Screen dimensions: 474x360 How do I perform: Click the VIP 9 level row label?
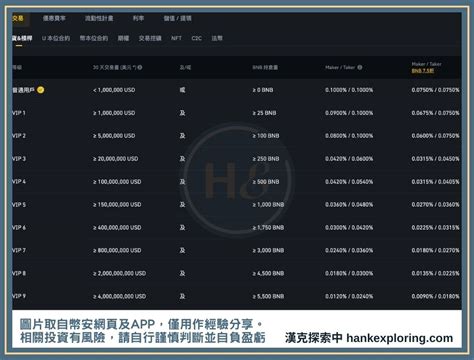19,296
